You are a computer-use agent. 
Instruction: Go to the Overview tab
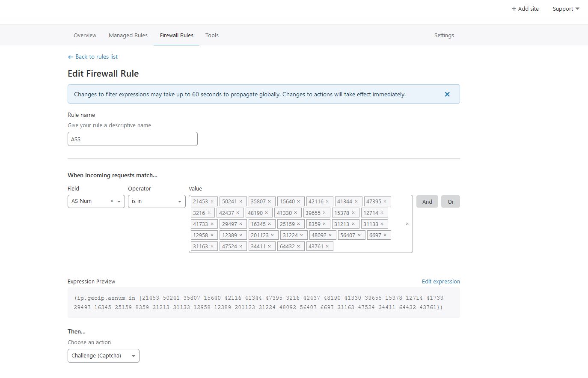(85, 36)
